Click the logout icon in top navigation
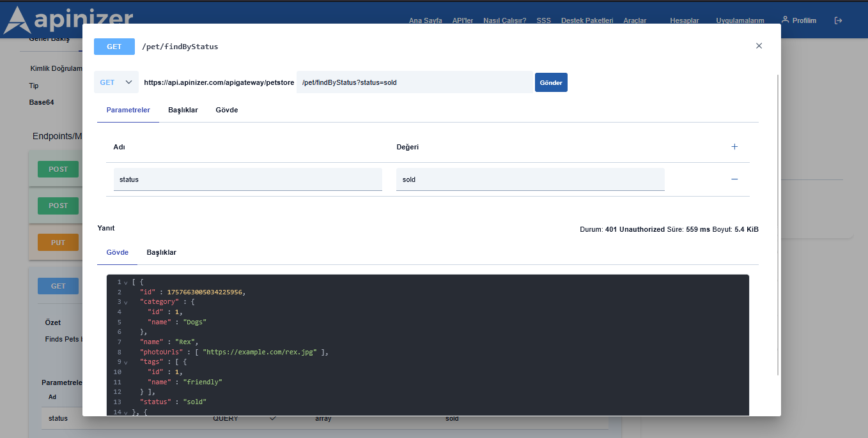This screenshot has width=868, height=438. tap(839, 20)
